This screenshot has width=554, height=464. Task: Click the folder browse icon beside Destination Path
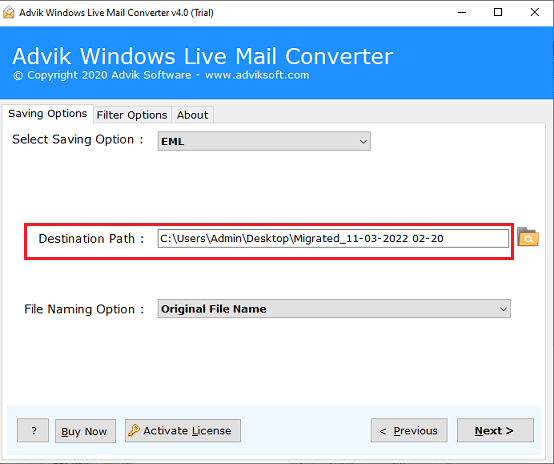(x=528, y=237)
